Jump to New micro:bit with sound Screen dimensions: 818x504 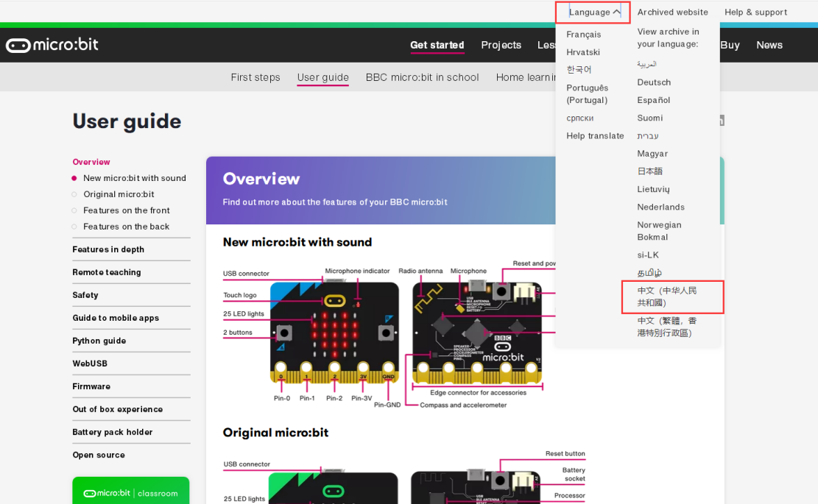[135, 178]
